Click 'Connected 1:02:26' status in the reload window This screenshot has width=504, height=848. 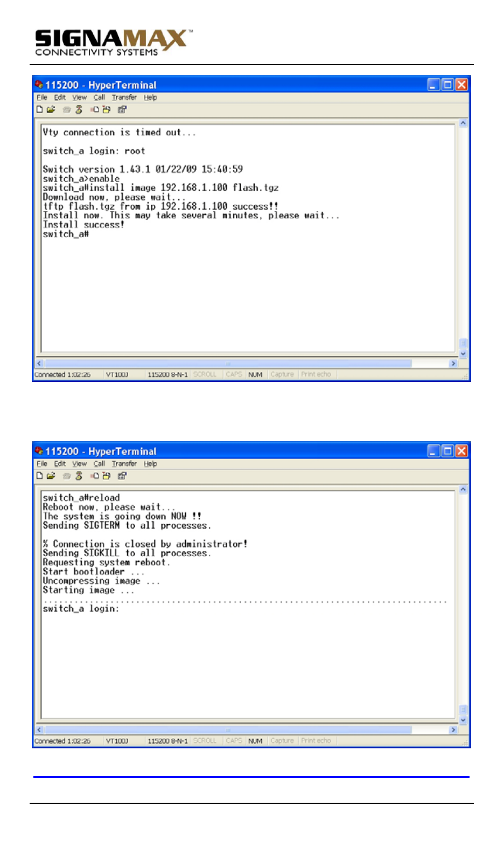(x=62, y=741)
